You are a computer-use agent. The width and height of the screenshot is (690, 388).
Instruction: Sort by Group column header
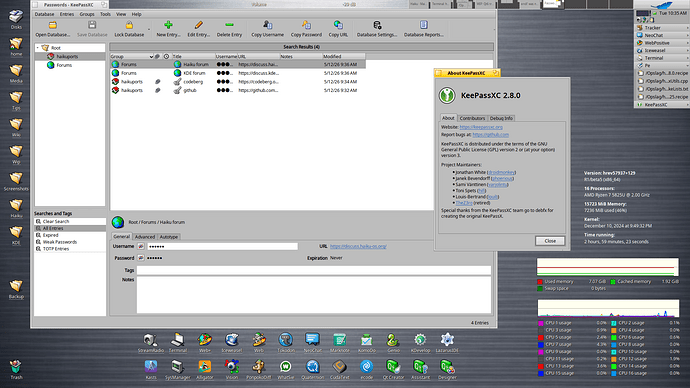[132, 56]
